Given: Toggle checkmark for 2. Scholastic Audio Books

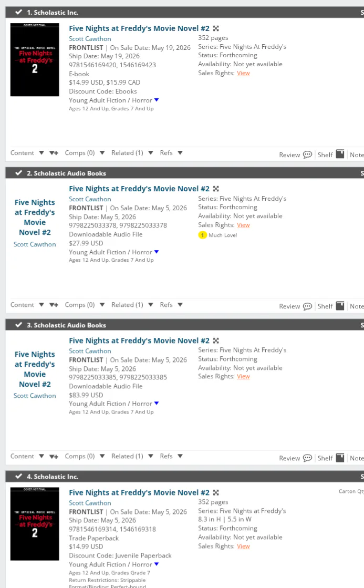Looking at the screenshot, I should [x=19, y=173].
